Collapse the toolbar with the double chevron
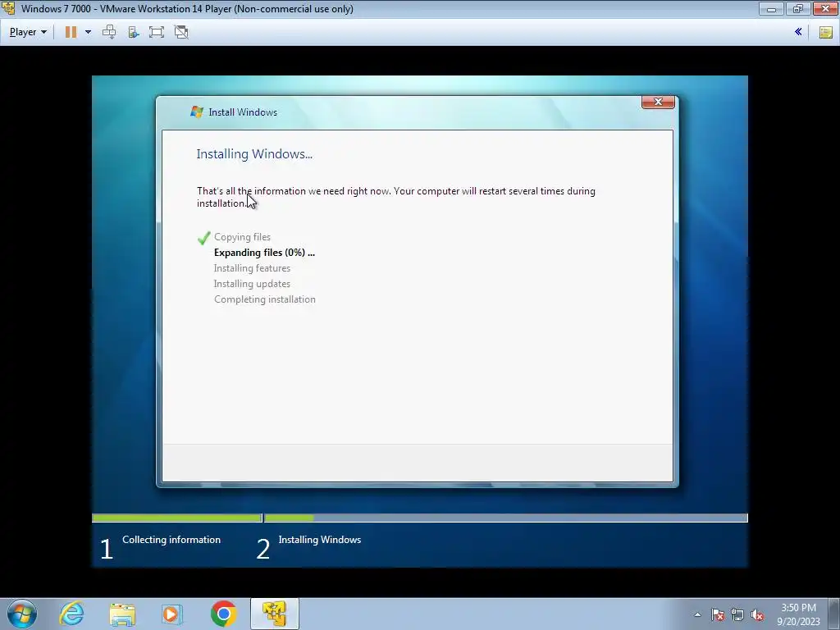Viewport: 840px width, 630px height. pos(798,32)
